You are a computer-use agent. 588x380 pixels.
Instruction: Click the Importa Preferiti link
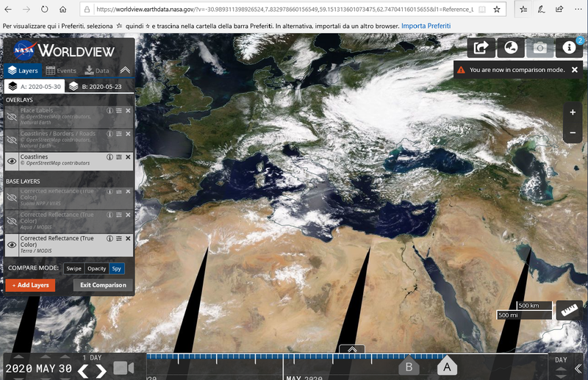426,26
